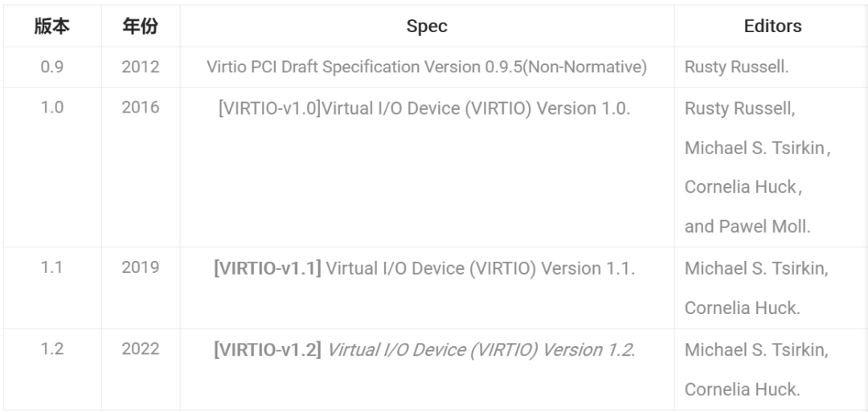Click the "版本" column header
The image size is (868, 412).
[x=51, y=27]
